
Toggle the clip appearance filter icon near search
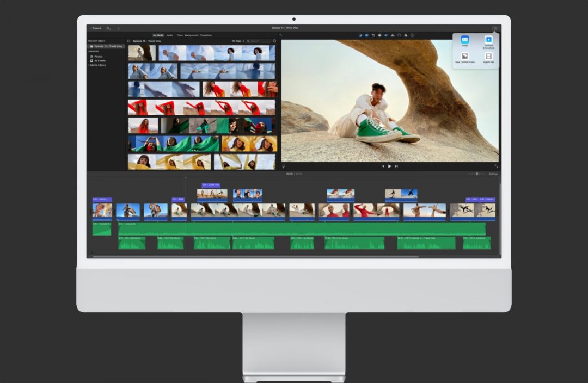[x=273, y=41]
